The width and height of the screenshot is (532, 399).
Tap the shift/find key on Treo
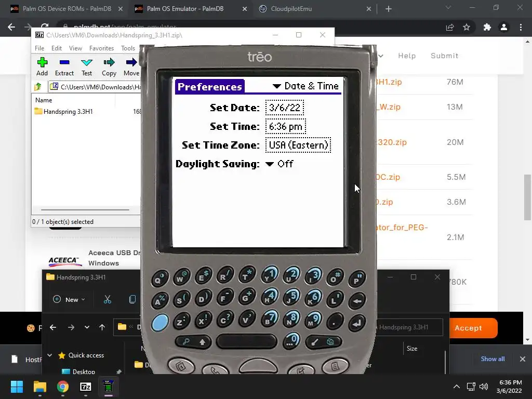[193, 342]
